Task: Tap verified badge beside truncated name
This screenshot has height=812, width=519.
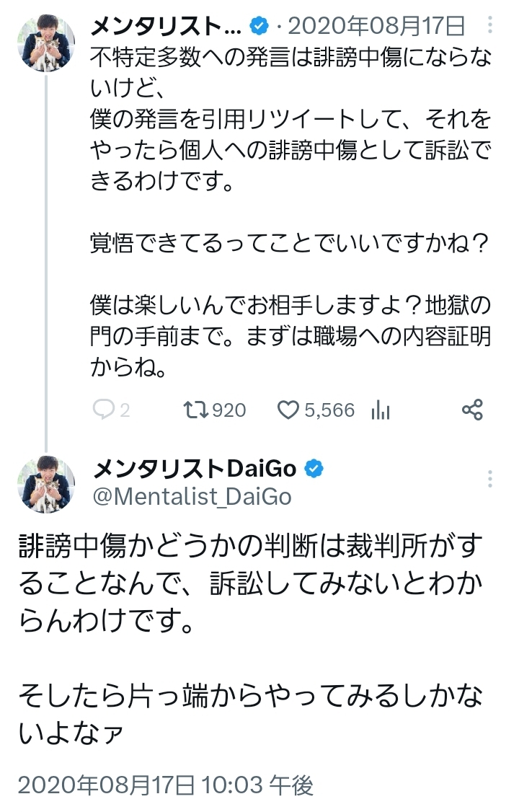Action: [259, 25]
